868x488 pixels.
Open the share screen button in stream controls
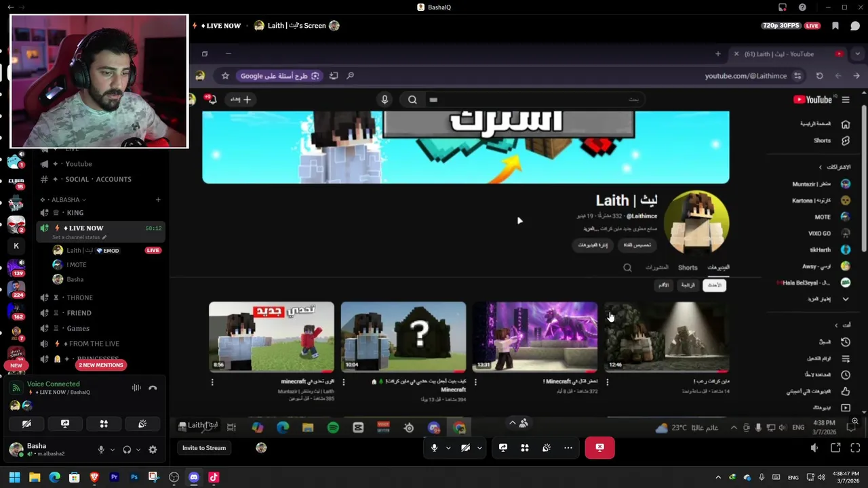point(503,447)
